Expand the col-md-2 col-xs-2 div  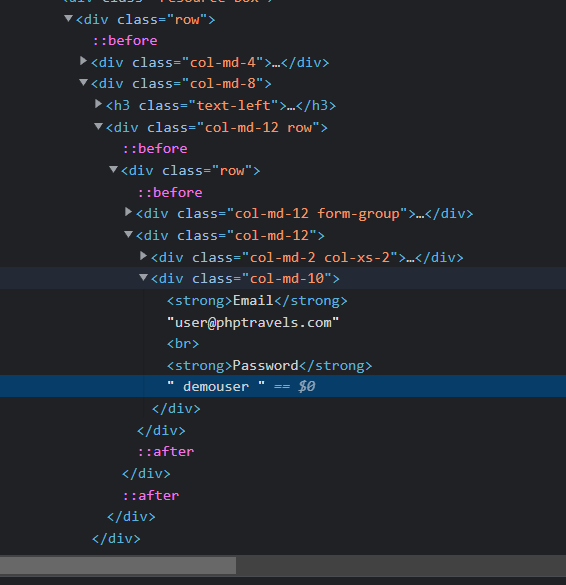(x=143, y=256)
